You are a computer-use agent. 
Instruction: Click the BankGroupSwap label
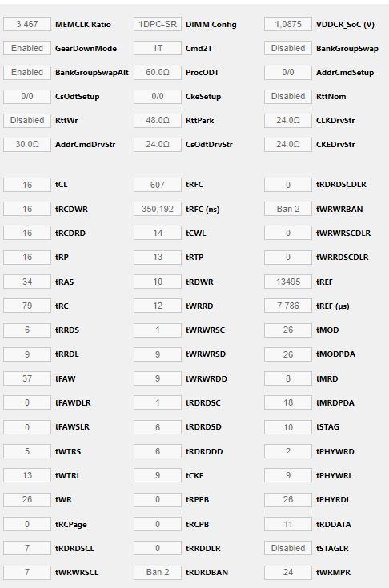point(347,48)
